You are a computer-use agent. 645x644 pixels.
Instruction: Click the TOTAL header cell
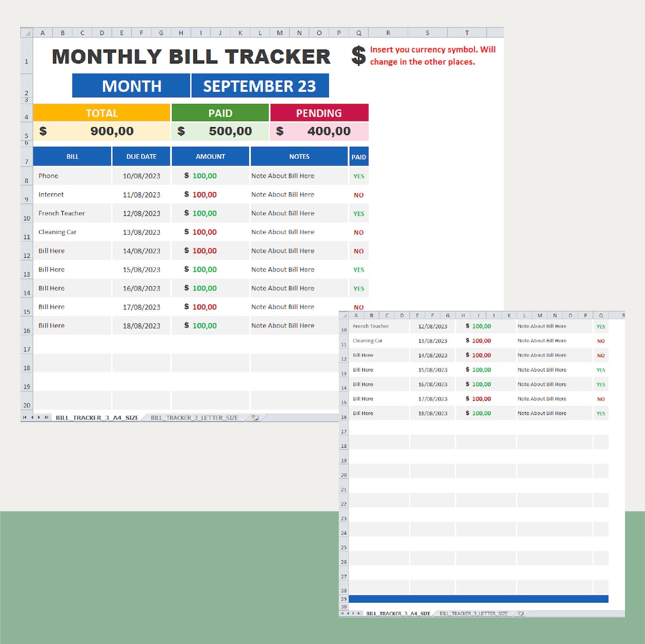point(102,113)
